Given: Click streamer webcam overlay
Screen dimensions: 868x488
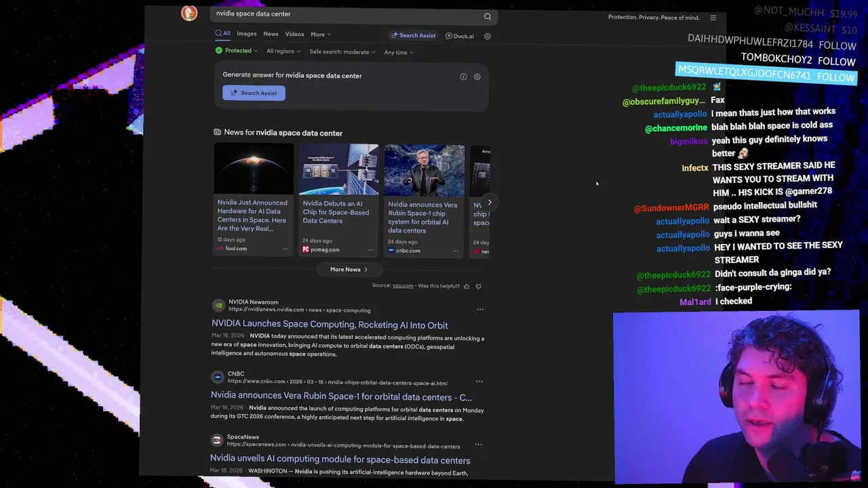Looking at the screenshot, I should tap(736, 398).
